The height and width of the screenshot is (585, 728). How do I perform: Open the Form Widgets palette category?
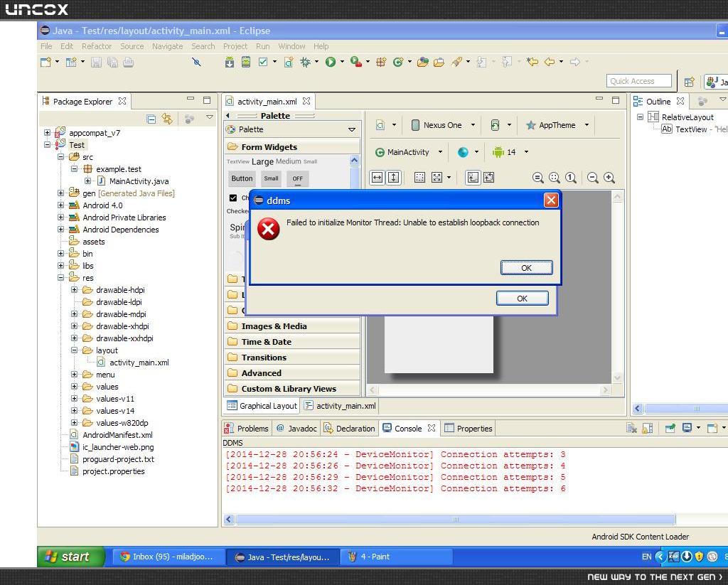click(x=292, y=147)
